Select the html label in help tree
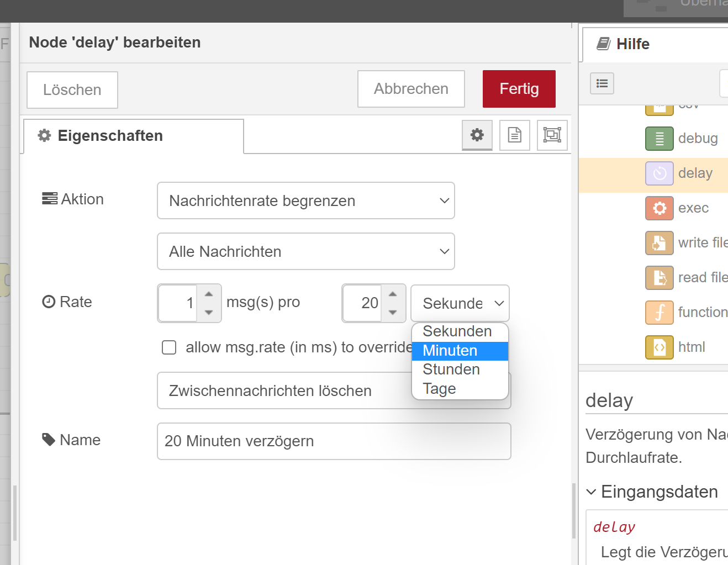This screenshot has width=728, height=565. (x=692, y=347)
